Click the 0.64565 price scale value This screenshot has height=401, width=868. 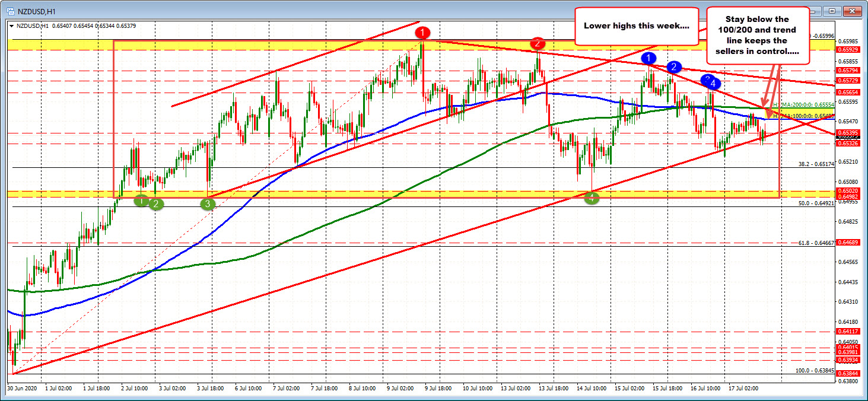[x=848, y=262]
